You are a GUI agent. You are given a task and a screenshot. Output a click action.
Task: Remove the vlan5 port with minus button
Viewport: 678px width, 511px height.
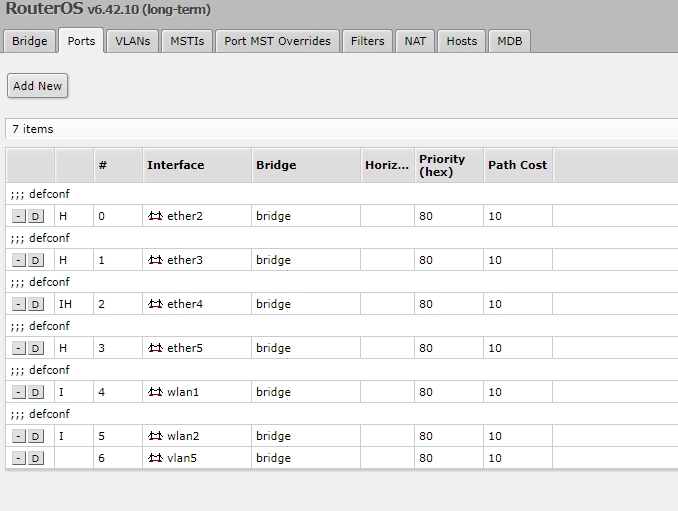click(19, 458)
